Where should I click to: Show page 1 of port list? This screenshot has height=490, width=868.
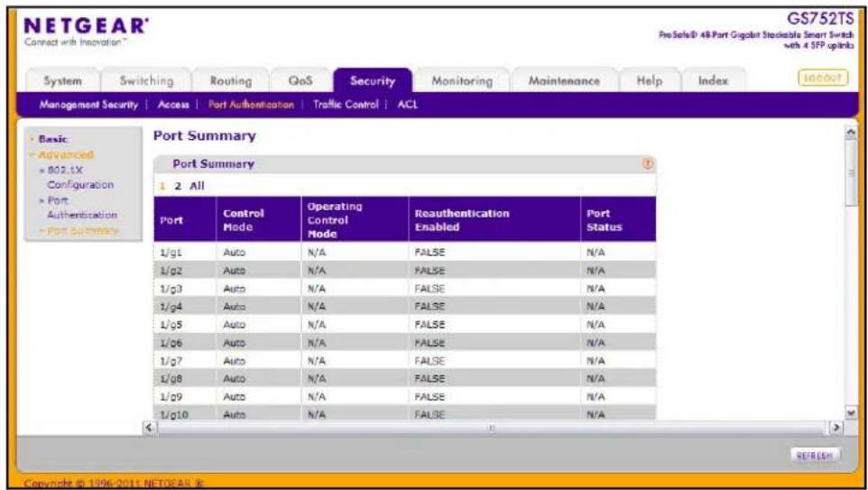pyautogui.click(x=162, y=186)
